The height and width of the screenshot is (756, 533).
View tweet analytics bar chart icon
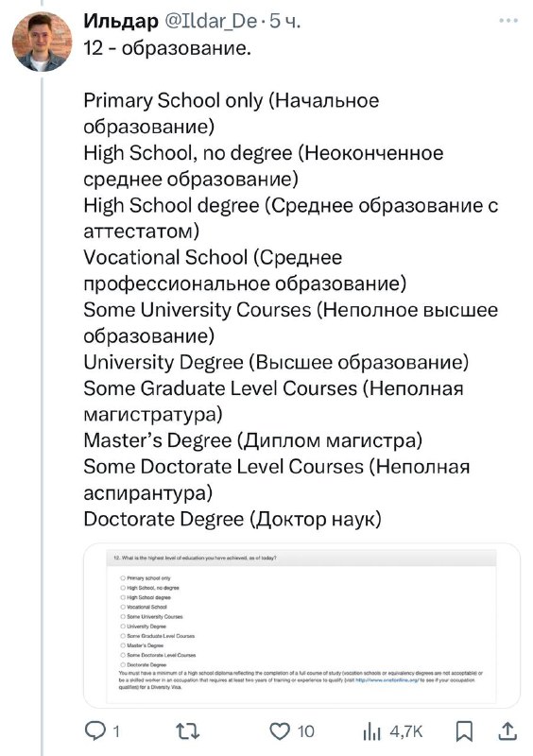372,731
